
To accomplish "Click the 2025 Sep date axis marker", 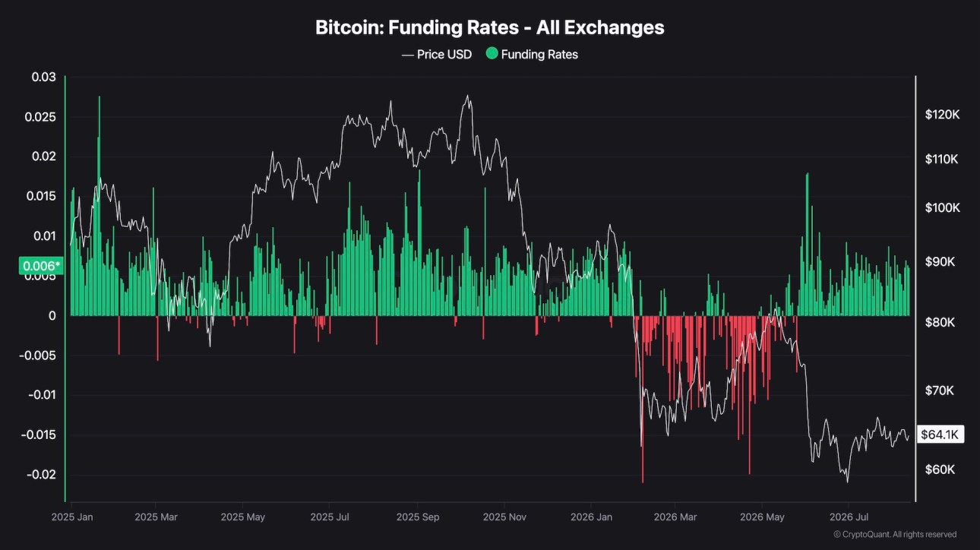I will (x=418, y=517).
